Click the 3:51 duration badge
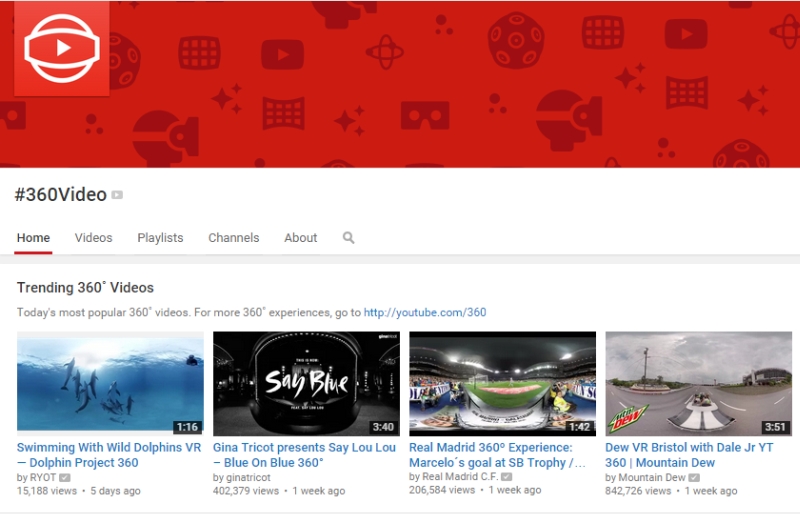The height and width of the screenshot is (523, 800). (775, 427)
